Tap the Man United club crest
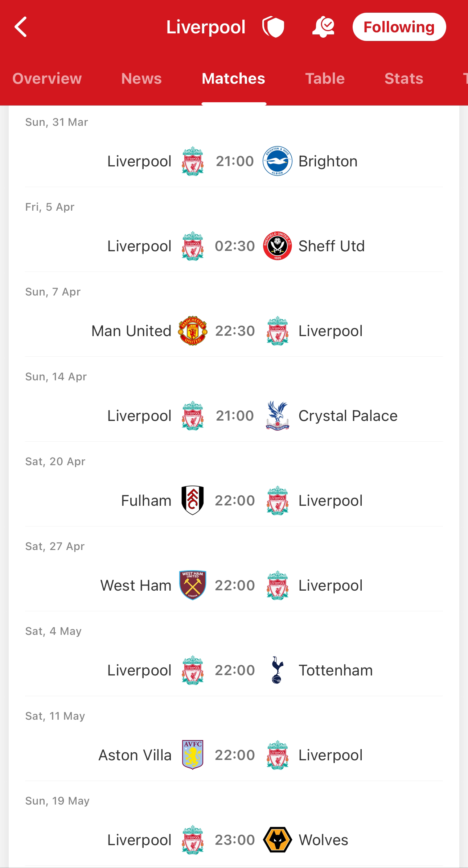 point(193,331)
